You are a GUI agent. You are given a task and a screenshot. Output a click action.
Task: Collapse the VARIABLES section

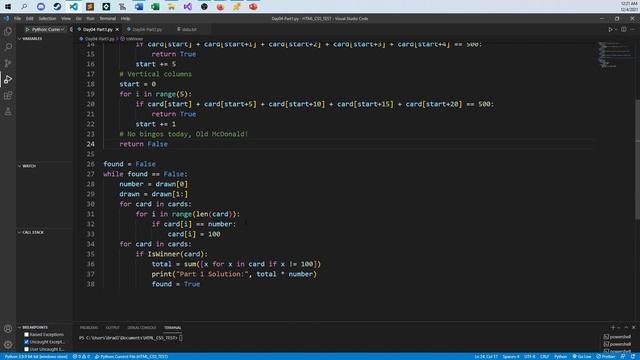[x=32, y=39]
